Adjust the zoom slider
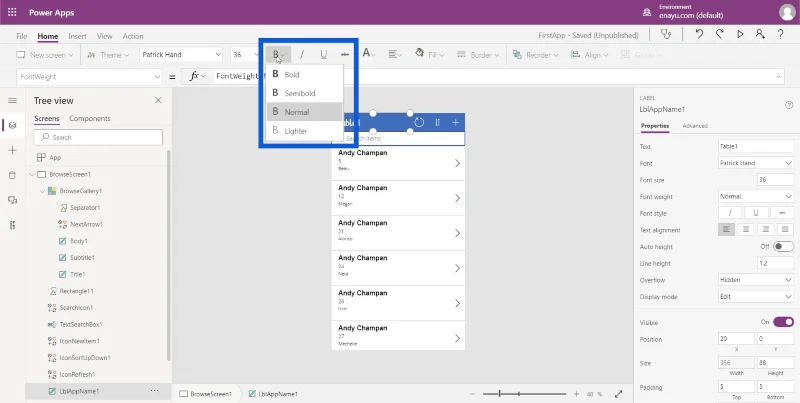The width and height of the screenshot is (800, 403). [x=524, y=394]
